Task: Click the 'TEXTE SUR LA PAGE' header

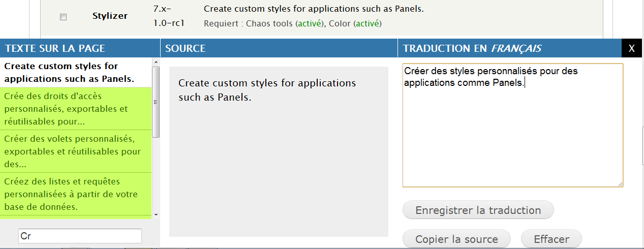Action: click(x=55, y=48)
